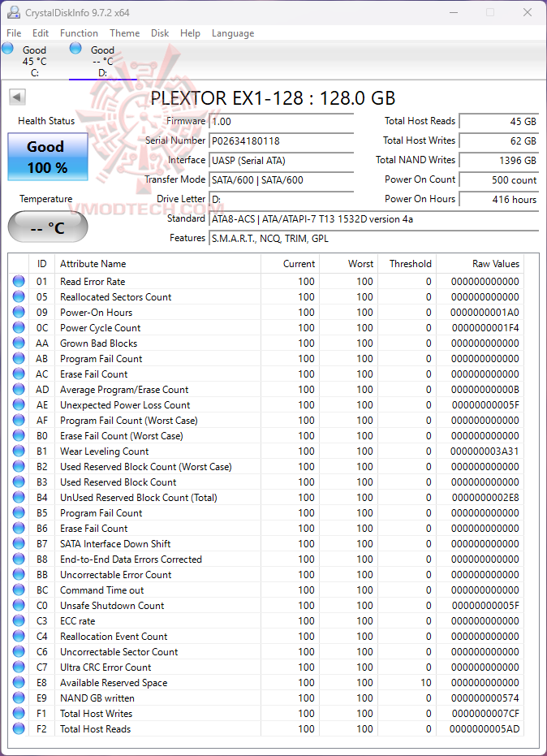Click the Transfer Mode field
547x756 pixels.
tap(282, 179)
